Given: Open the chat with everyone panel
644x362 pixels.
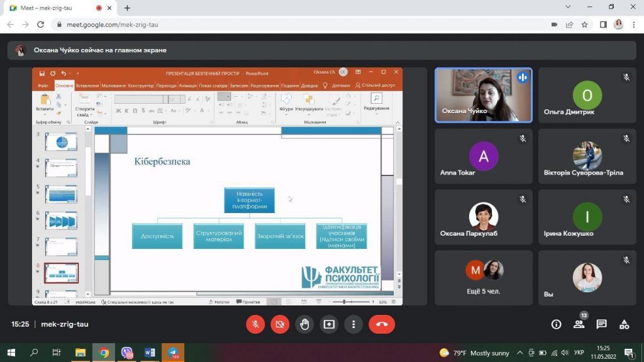Looking at the screenshot, I should [x=601, y=324].
